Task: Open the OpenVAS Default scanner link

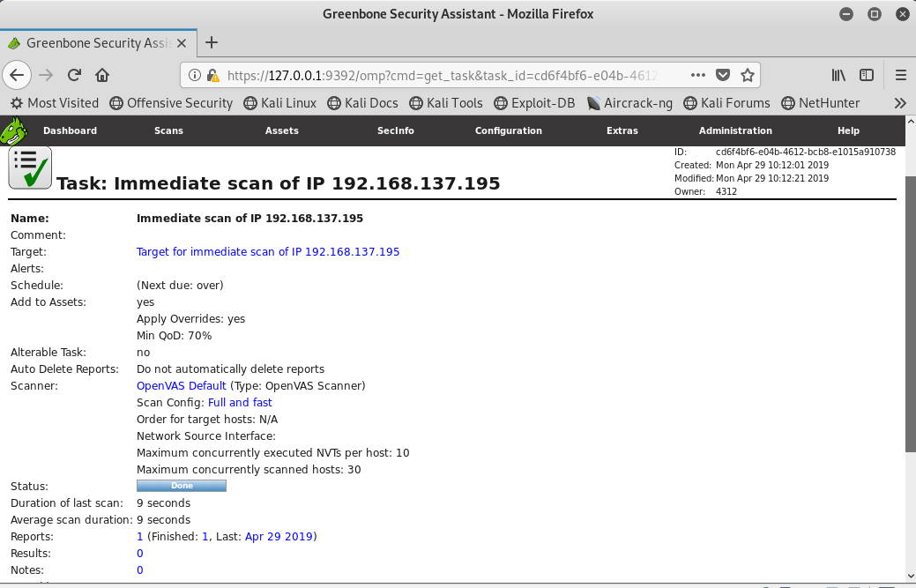Action: pyautogui.click(x=181, y=386)
